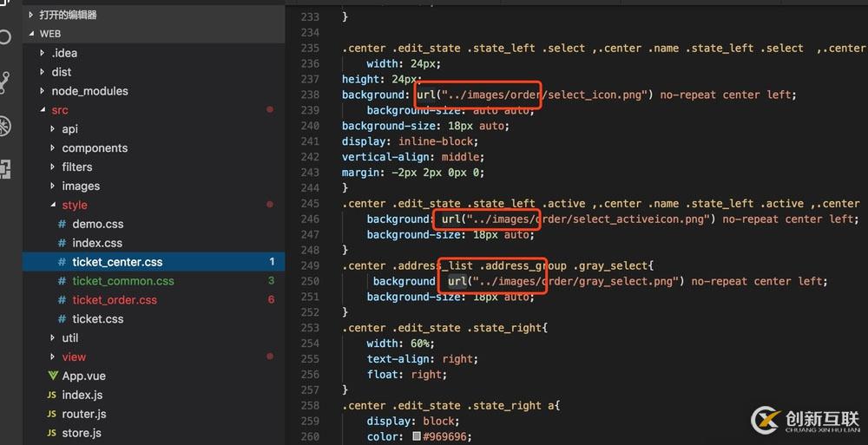Click the Vue icon beside App.vue

pyautogui.click(x=53, y=376)
